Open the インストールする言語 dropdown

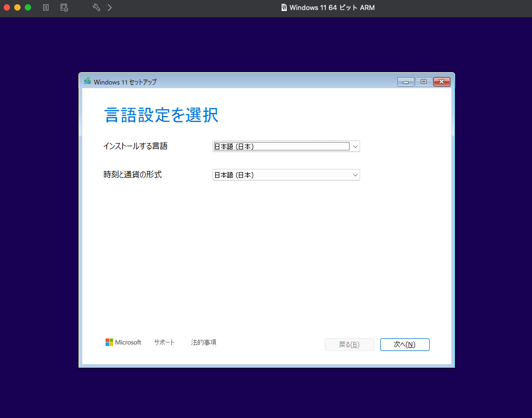pos(286,146)
